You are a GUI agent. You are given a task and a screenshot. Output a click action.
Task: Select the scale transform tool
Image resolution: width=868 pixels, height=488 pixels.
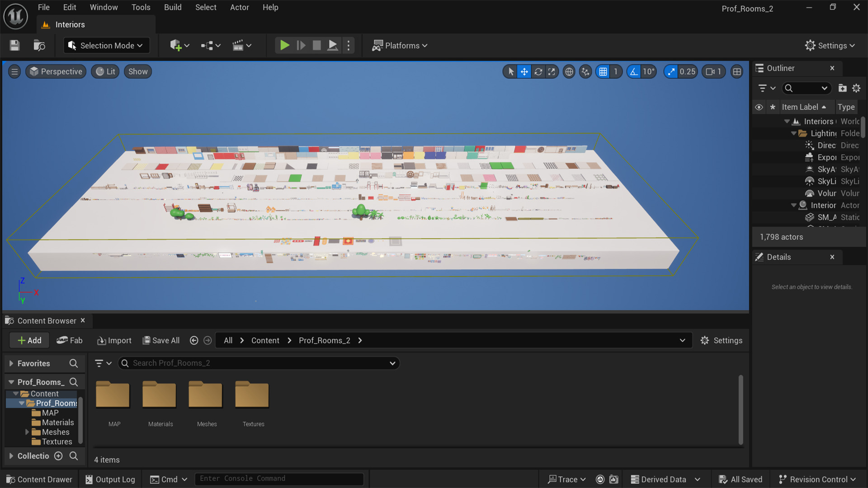click(552, 71)
